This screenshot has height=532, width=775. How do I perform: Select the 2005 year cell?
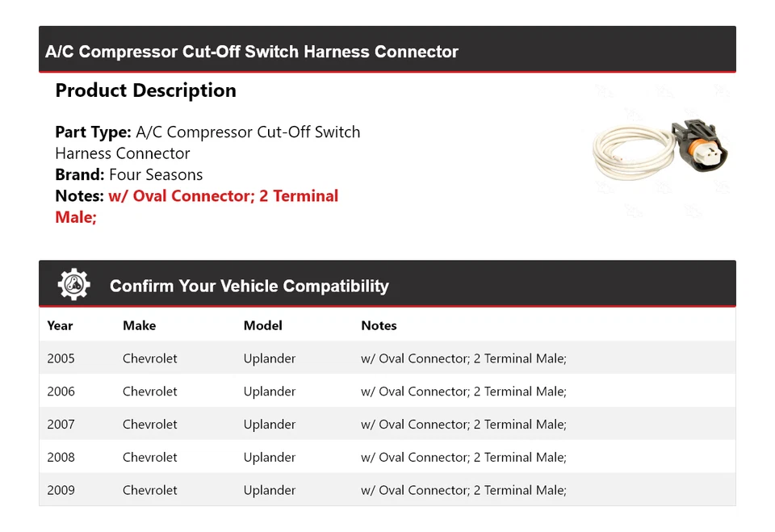[x=61, y=358]
